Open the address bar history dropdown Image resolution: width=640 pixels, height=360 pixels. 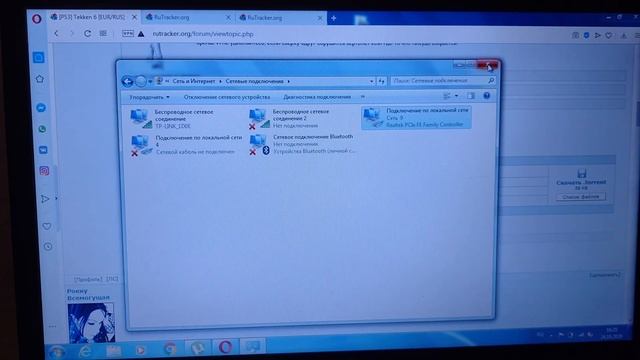coord(371,81)
